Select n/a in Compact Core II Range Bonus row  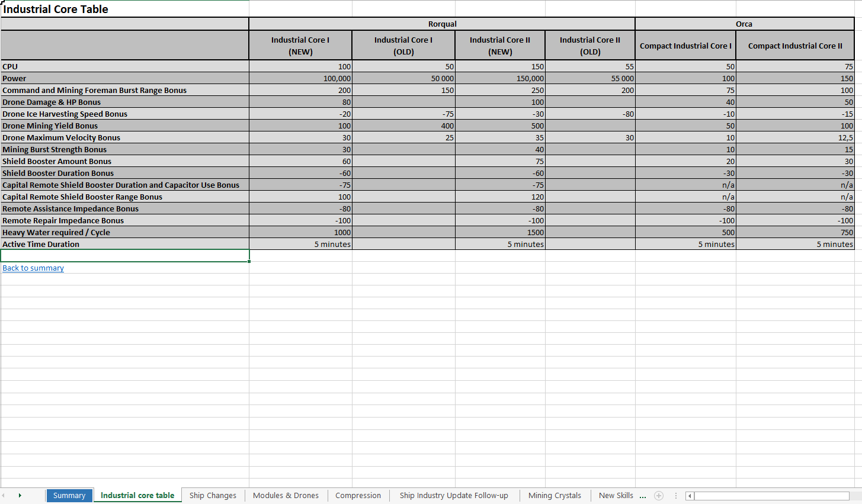(x=795, y=197)
